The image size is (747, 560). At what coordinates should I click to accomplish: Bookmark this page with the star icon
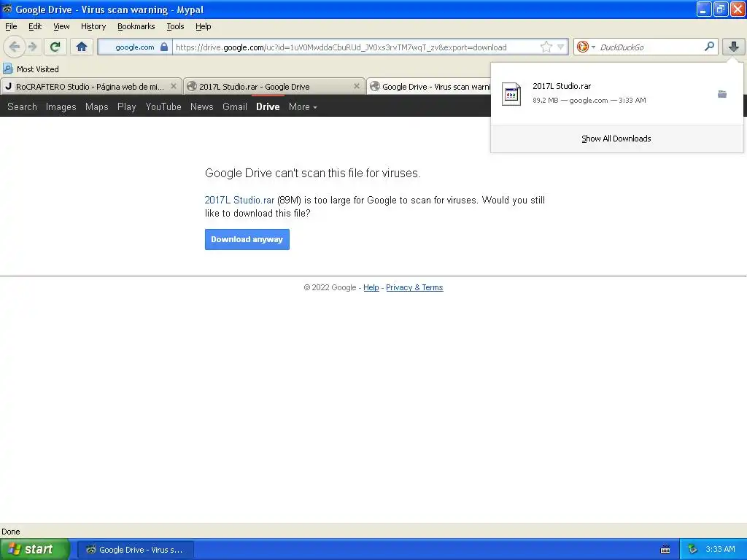[546, 47]
